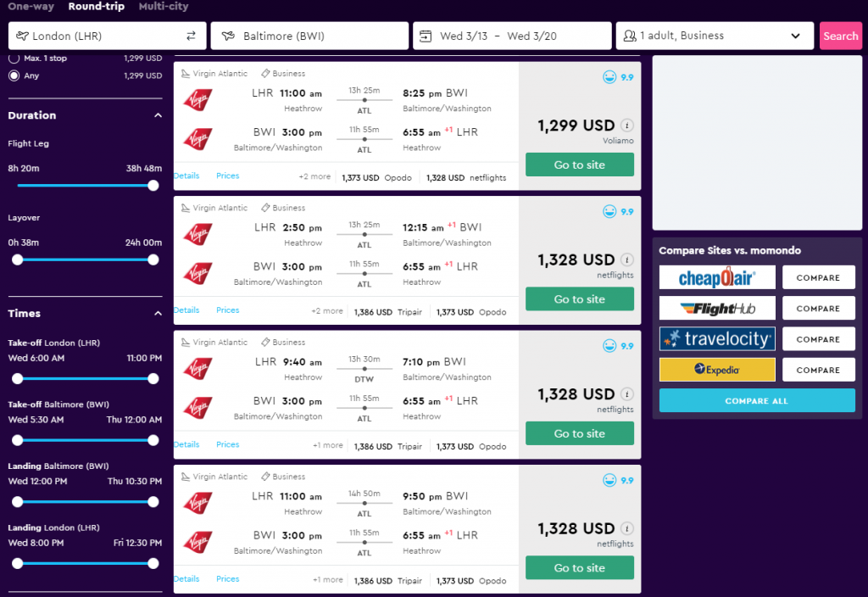Open the 1 adult, Business travelers dropdown
Screen dimensions: 868x597
(x=715, y=36)
